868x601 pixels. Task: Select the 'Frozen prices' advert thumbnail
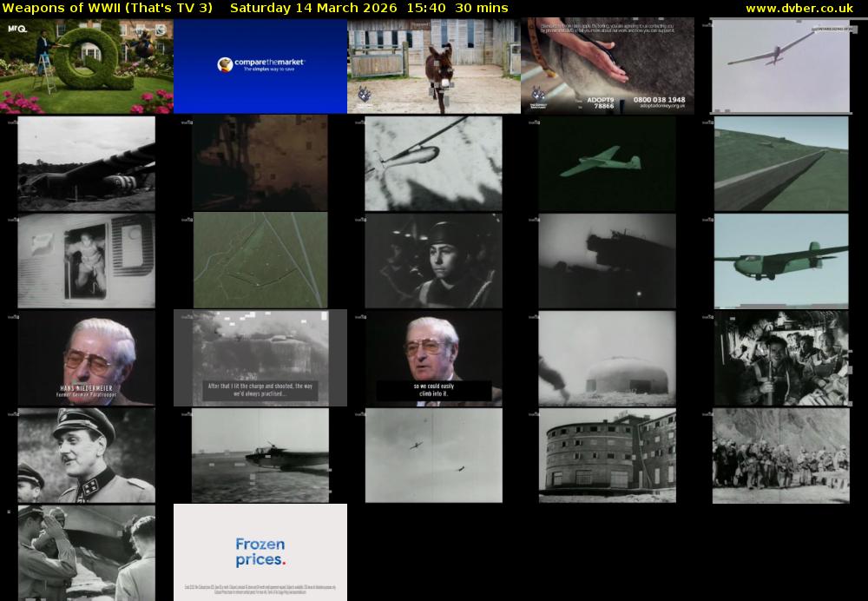tap(260, 551)
